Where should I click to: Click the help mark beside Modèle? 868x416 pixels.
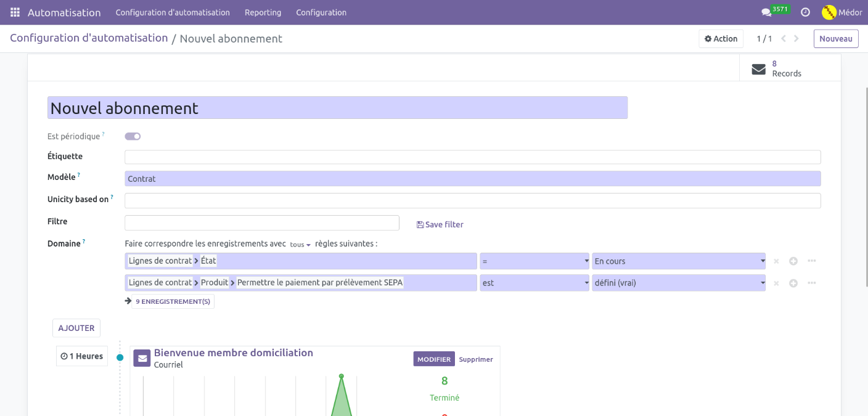pyautogui.click(x=79, y=175)
